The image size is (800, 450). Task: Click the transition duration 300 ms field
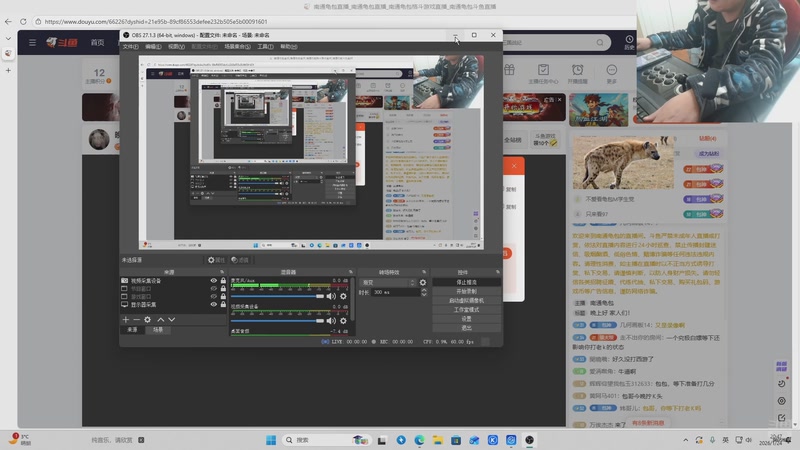point(395,292)
